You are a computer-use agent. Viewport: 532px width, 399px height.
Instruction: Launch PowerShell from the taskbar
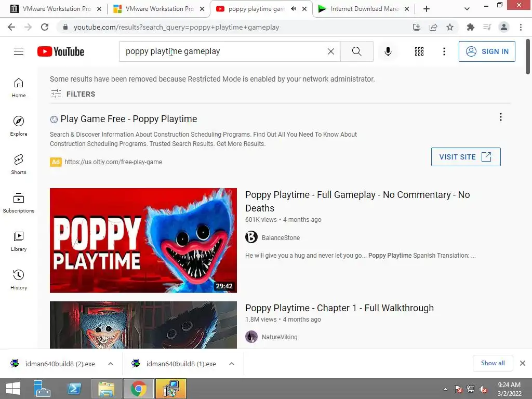pyautogui.click(x=74, y=389)
